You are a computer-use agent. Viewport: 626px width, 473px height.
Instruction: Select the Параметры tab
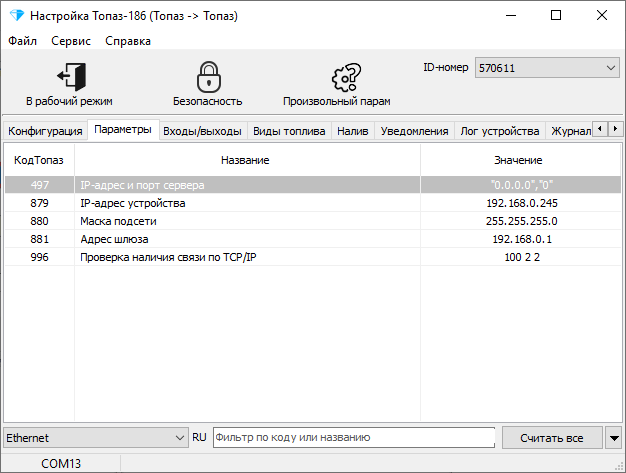click(123, 129)
